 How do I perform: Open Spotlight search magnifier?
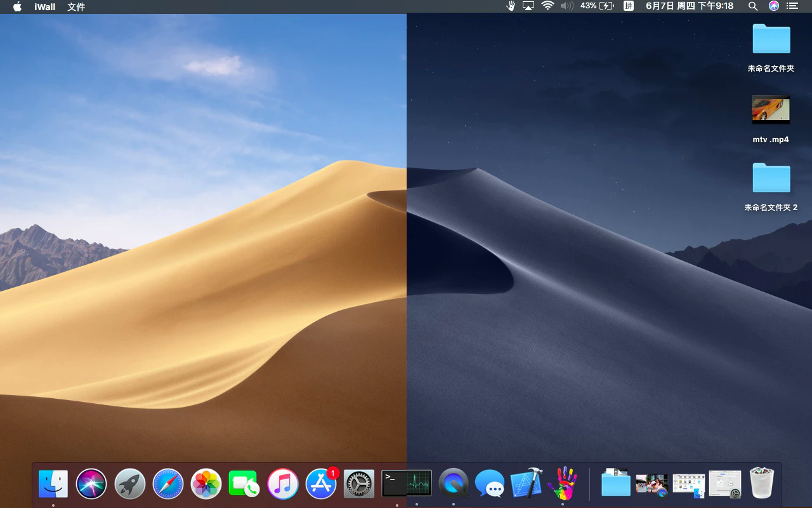753,6
